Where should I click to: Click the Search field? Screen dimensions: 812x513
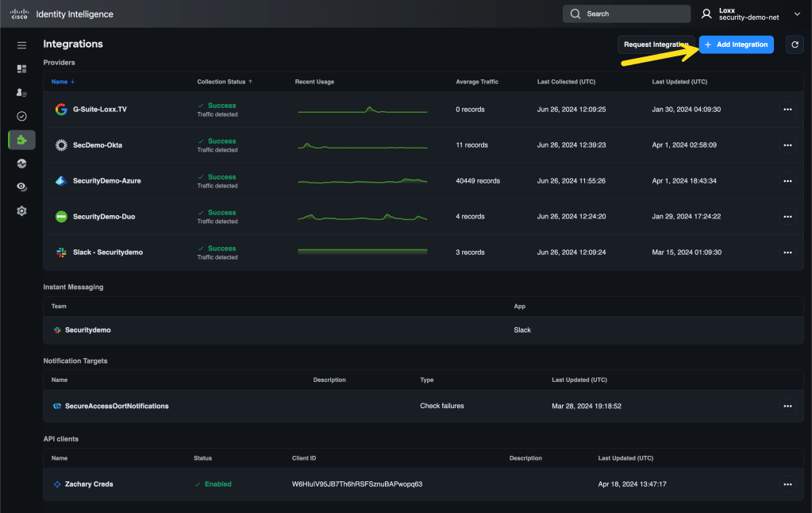point(627,13)
